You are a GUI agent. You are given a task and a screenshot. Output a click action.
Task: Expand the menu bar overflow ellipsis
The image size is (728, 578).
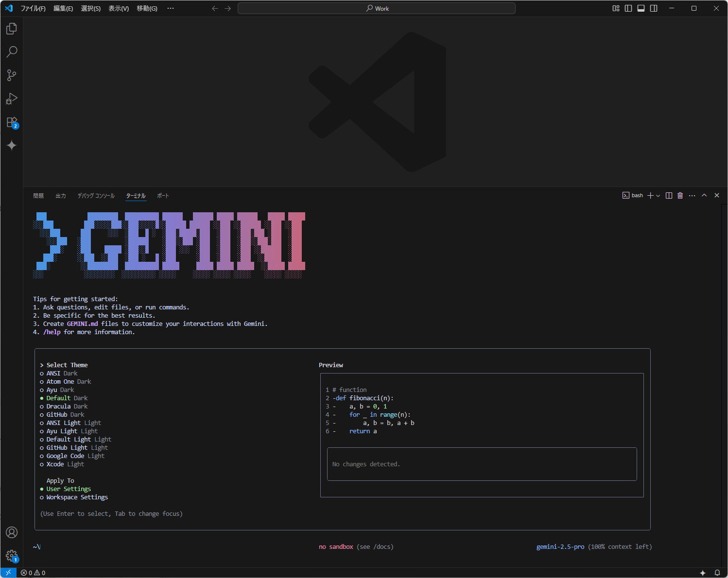tap(171, 8)
